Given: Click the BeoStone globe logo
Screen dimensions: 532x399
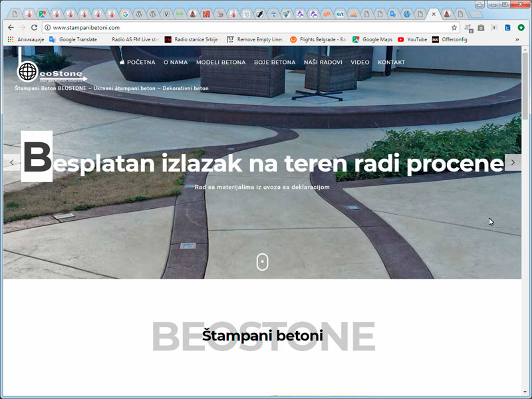Looking at the screenshot, I should (x=28, y=71).
